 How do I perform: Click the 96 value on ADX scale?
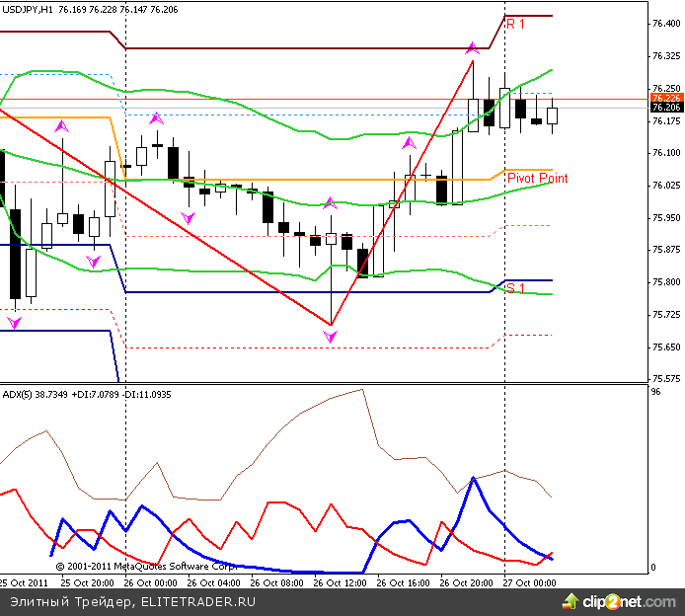[x=654, y=392]
